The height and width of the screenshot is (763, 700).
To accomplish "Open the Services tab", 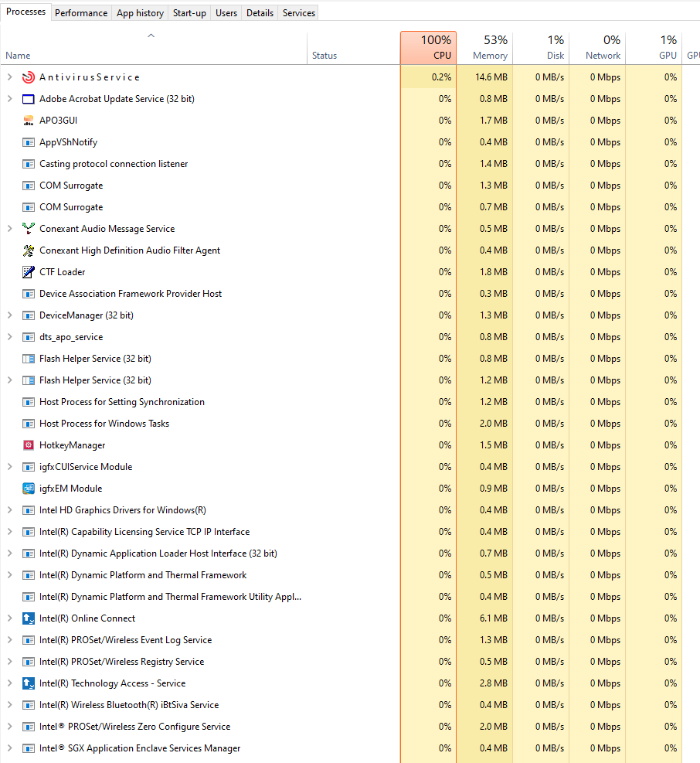I will point(299,13).
